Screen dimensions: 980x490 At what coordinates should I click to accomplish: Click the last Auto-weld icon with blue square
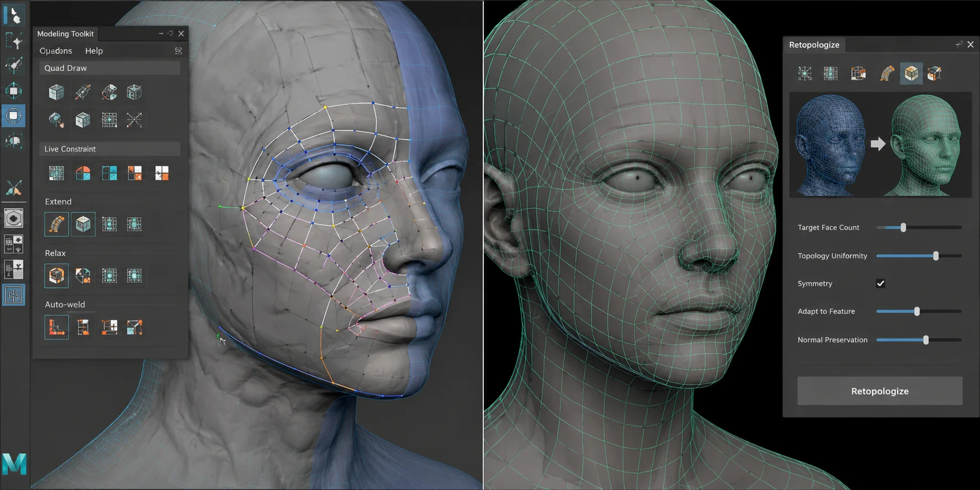(134, 327)
